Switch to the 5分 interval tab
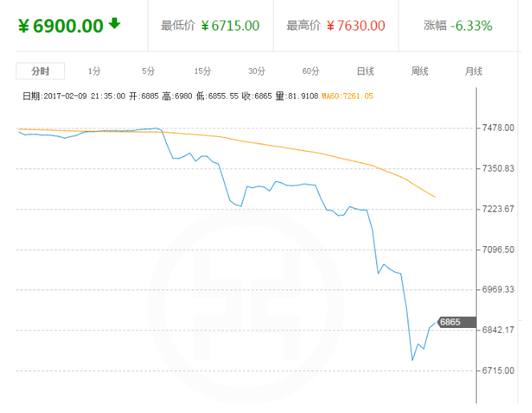Screen dimensions: 532x413 (x=148, y=71)
